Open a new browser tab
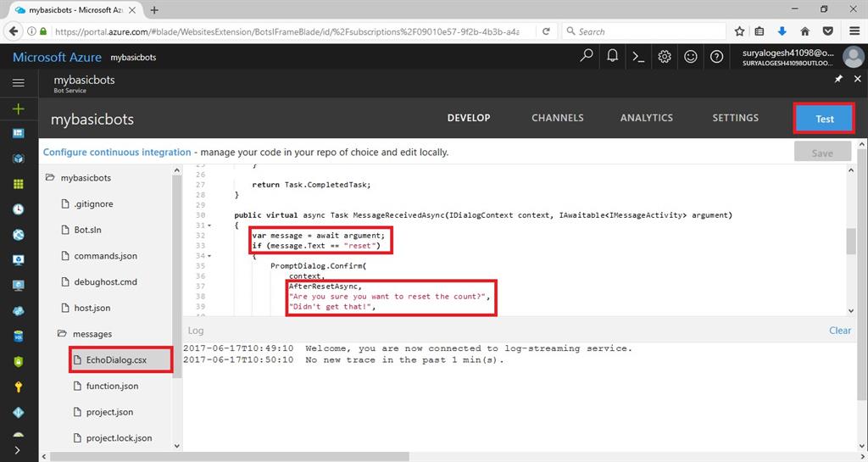This screenshot has width=868, height=462. pyautogui.click(x=154, y=10)
